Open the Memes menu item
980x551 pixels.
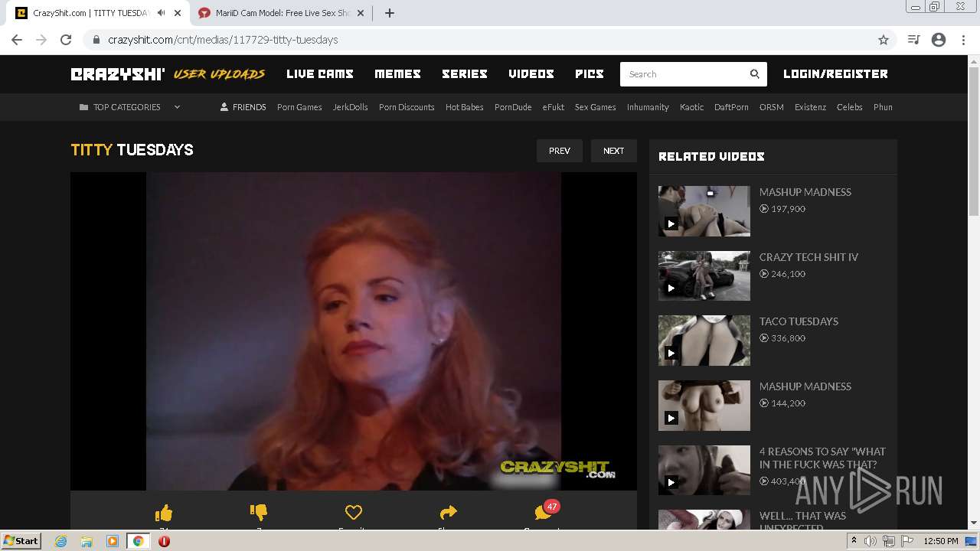tap(397, 74)
